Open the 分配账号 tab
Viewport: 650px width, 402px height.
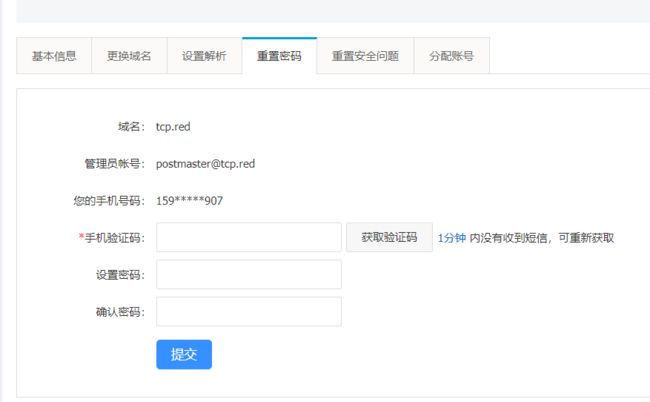tap(451, 56)
